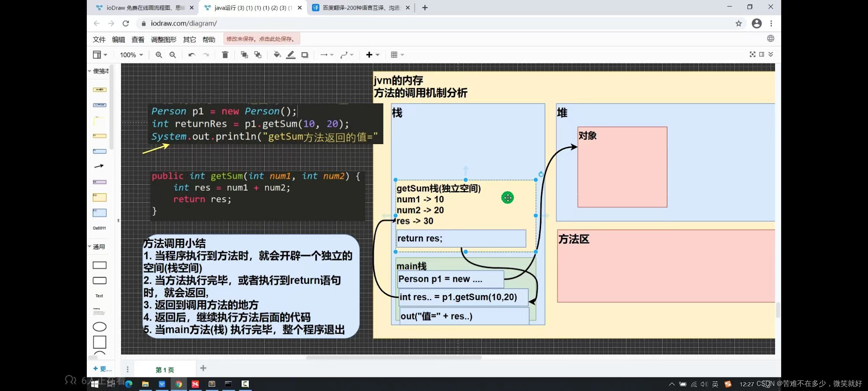The width and height of the screenshot is (868, 391).
Task: Open the page options three-dot menu
Action: click(x=127, y=369)
